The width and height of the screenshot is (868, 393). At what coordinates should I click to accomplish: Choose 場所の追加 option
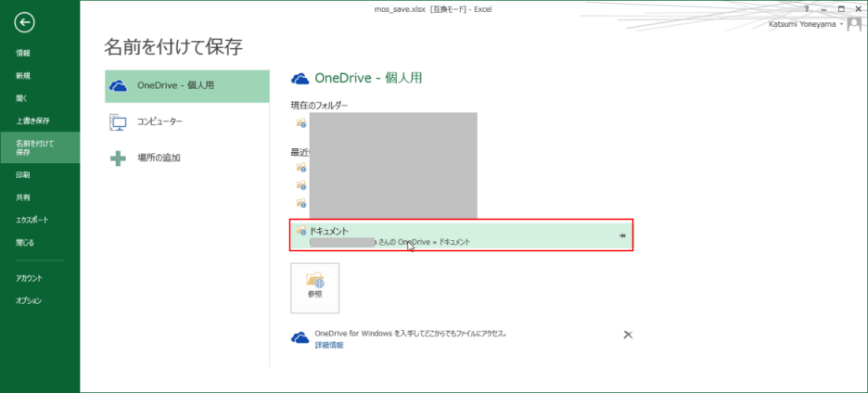[x=187, y=158]
